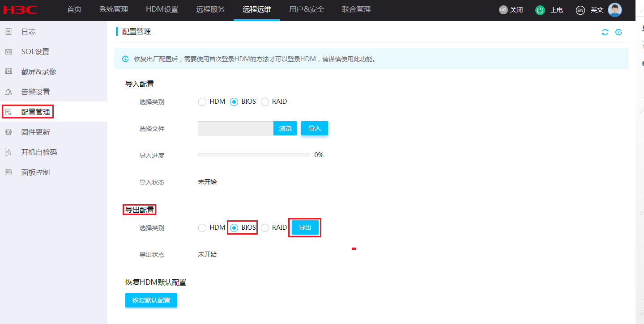The image size is (644, 324).
Task: Select HDM radio under 导出配置
Action: click(x=202, y=228)
